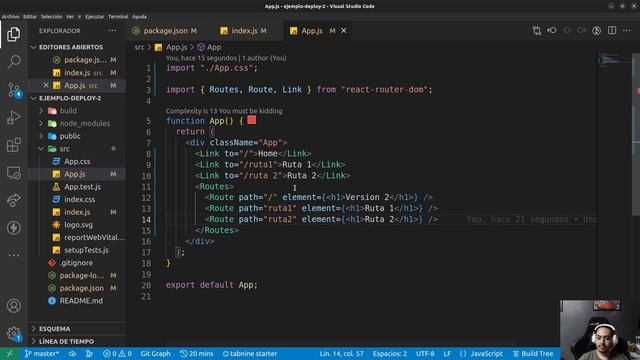
Task: Close App.js in open editors list
Action: pyautogui.click(x=46, y=85)
